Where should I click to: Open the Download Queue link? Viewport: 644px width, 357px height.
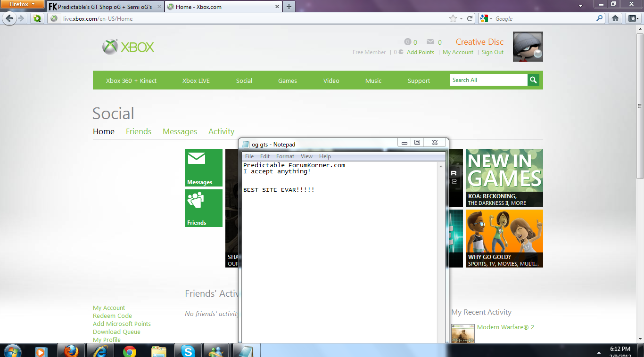pyautogui.click(x=116, y=332)
